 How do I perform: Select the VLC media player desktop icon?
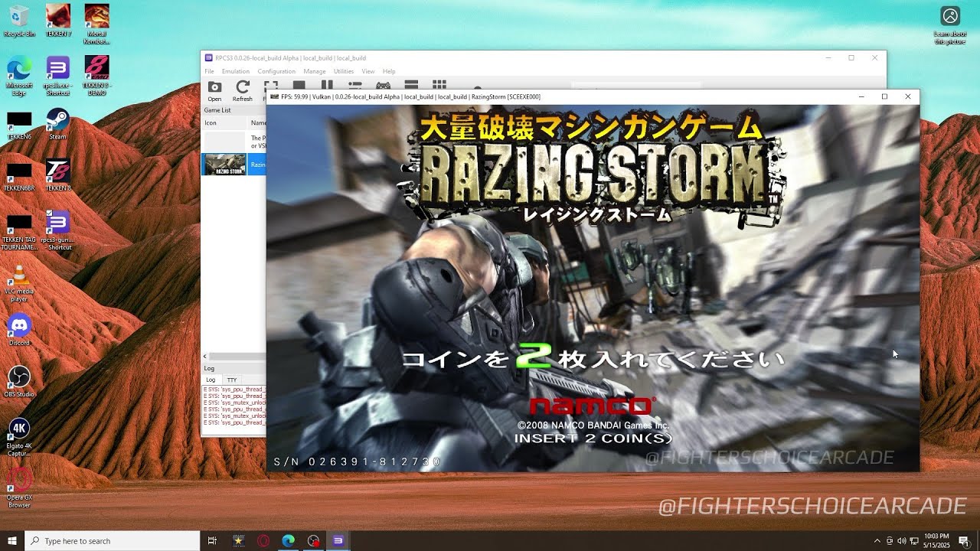[19, 283]
